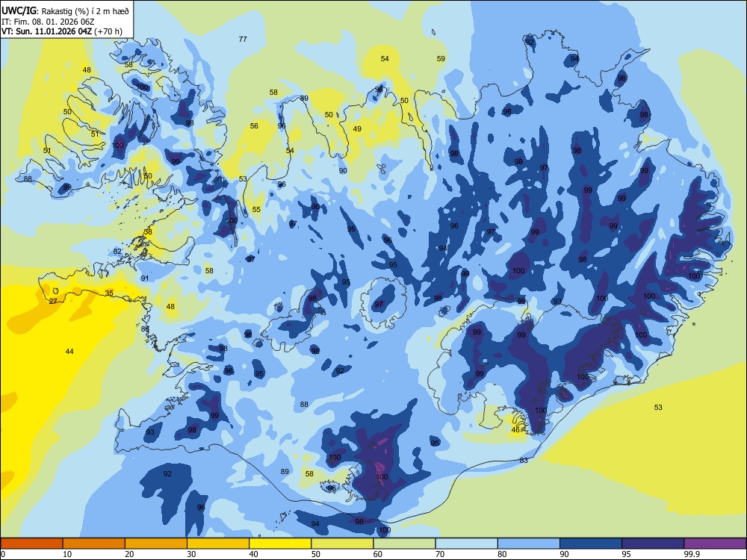Viewport: 747px width, 560px height.
Task: Click the medium blue 90–95 legend swatch
Action: [x=591, y=544]
